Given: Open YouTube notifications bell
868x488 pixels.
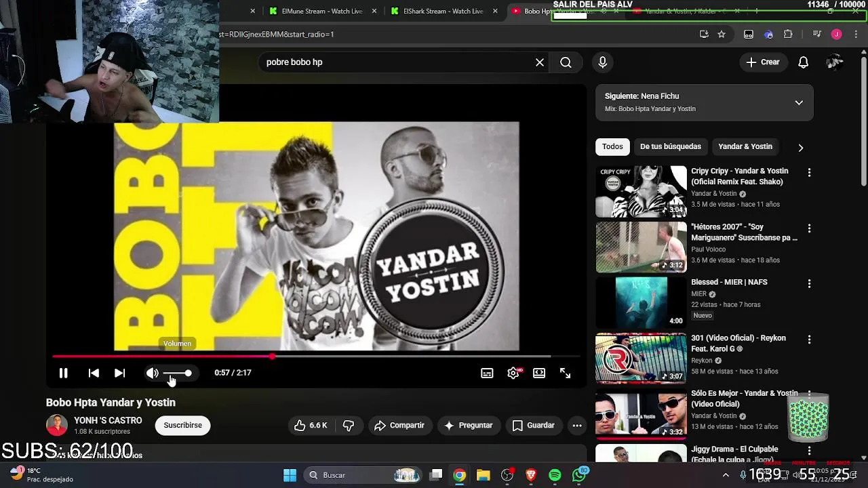Looking at the screenshot, I should (x=803, y=62).
